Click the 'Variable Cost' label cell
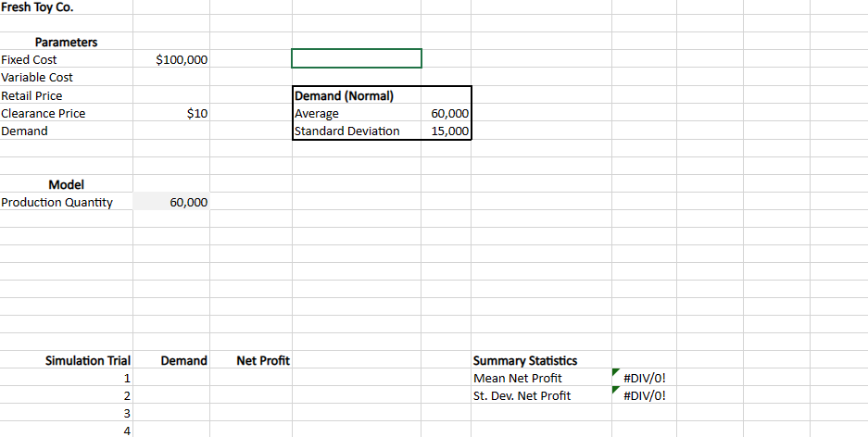This screenshot has width=868, height=437. click(67, 77)
